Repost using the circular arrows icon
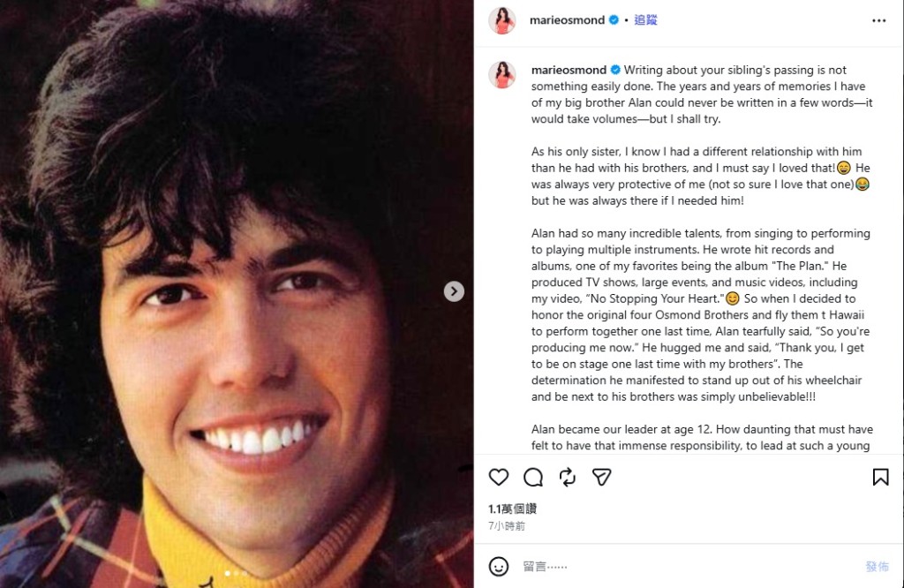 click(568, 478)
